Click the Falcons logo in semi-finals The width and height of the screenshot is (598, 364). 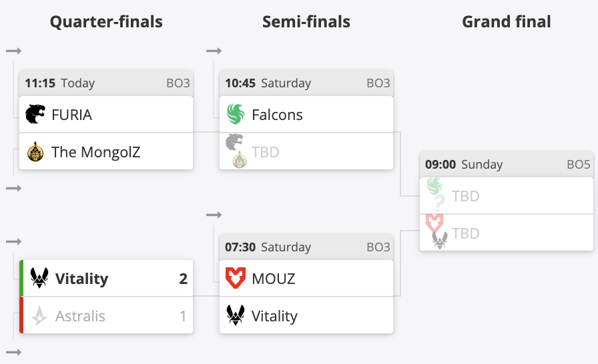(236, 115)
